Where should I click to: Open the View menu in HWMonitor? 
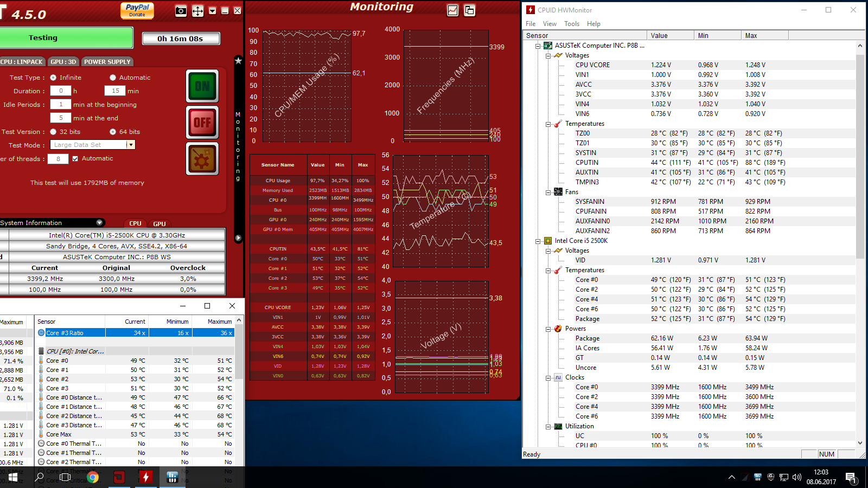550,24
